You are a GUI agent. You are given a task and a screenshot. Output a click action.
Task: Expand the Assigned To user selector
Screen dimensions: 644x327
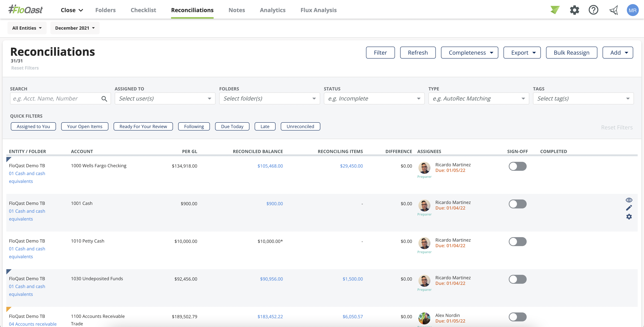tap(165, 98)
